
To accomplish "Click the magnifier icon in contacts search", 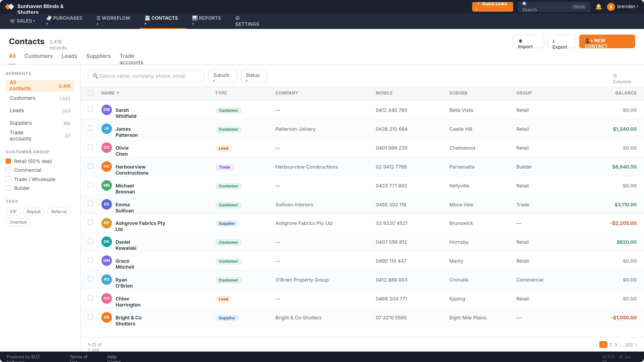I will click(x=95, y=76).
